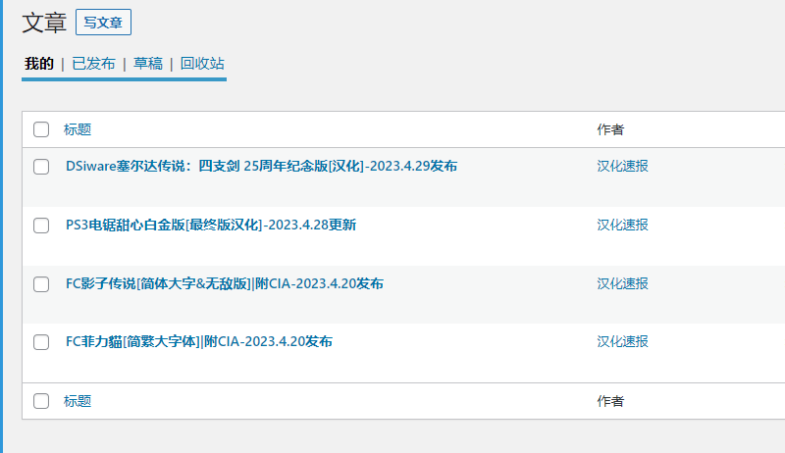Open the FC菲力貓 post title link
The width and height of the screenshot is (785, 453).
[x=198, y=342]
